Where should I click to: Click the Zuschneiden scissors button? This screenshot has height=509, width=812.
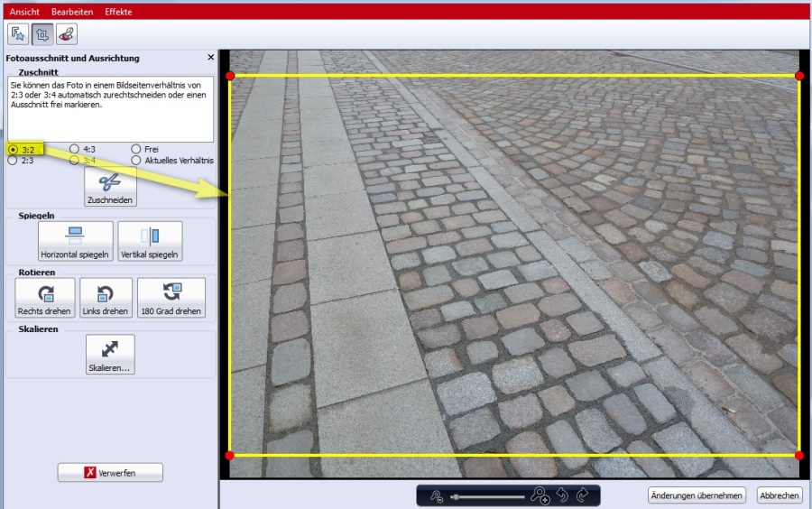(110, 186)
